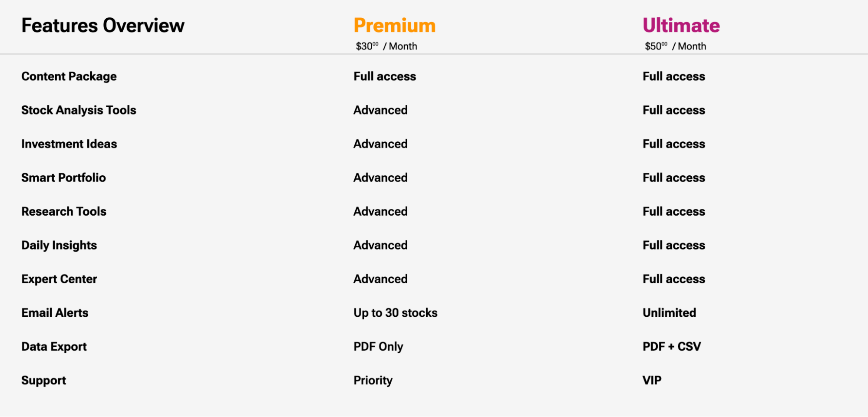The image size is (868, 417).
Task: Select the Features Overview title
Action: 103,25
